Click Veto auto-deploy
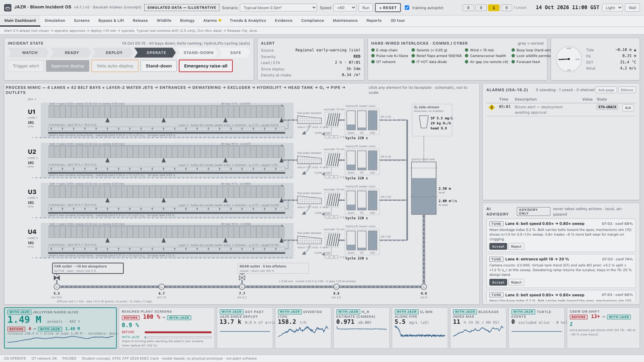Viewport: 644px width, 362px height. coord(115,66)
